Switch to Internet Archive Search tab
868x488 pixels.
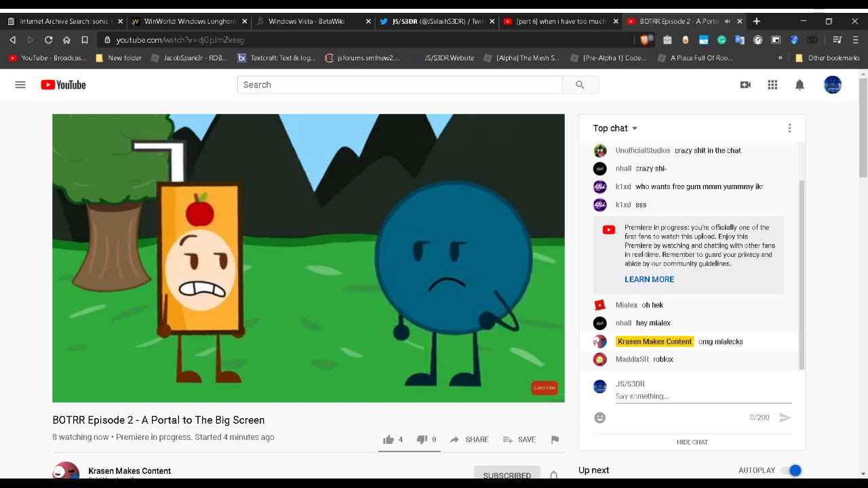[64, 21]
